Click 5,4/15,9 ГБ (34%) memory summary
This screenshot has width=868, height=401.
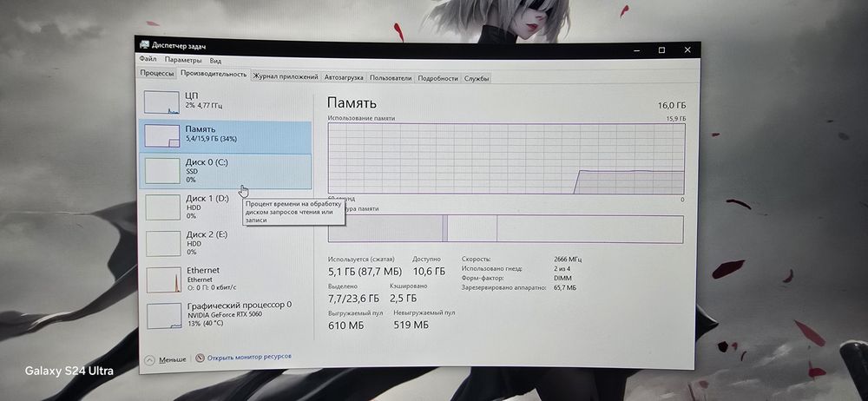pyautogui.click(x=212, y=139)
